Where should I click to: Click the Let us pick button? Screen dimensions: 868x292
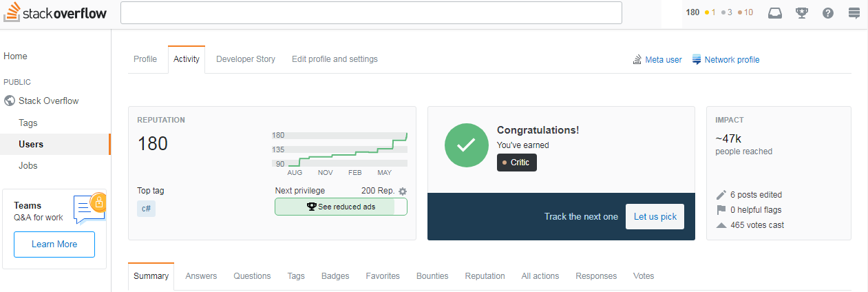click(655, 216)
